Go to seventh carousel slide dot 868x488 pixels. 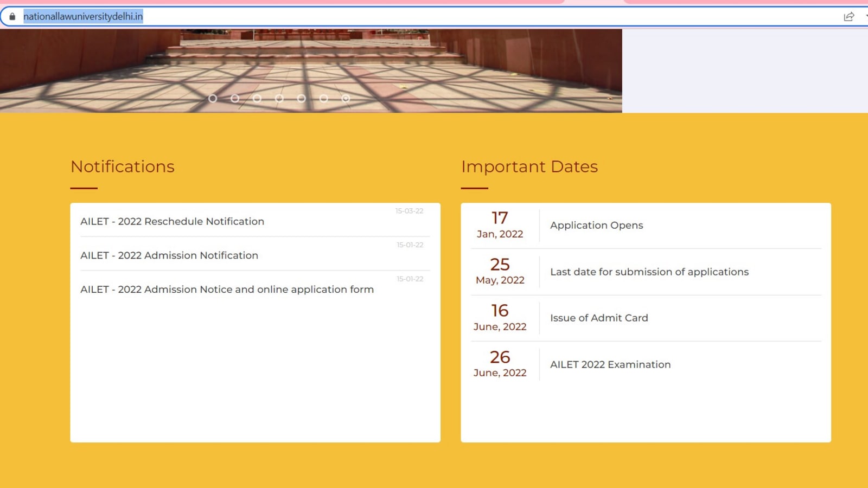tap(346, 98)
